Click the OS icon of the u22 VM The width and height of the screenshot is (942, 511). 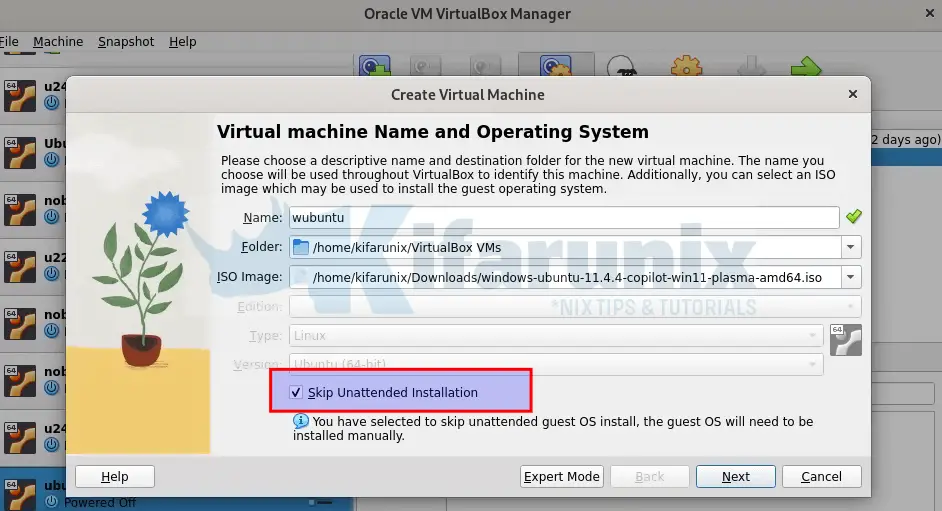coord(20,267)
